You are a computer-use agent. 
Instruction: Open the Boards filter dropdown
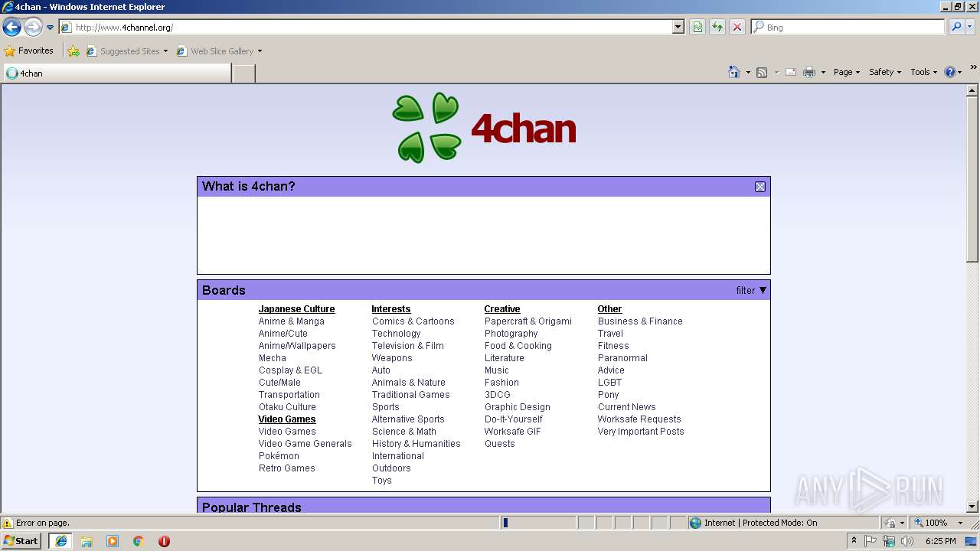[x=751, y=290]
